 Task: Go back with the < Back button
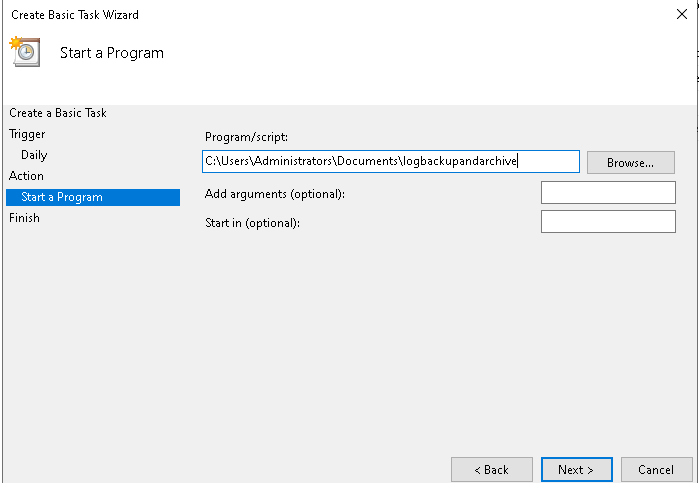(491, 469)
